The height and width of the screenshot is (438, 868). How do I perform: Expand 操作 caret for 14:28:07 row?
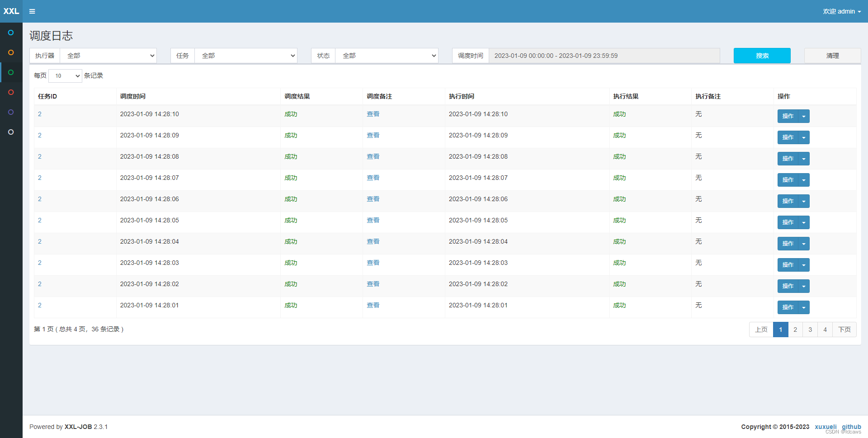(x=804, y=180)
